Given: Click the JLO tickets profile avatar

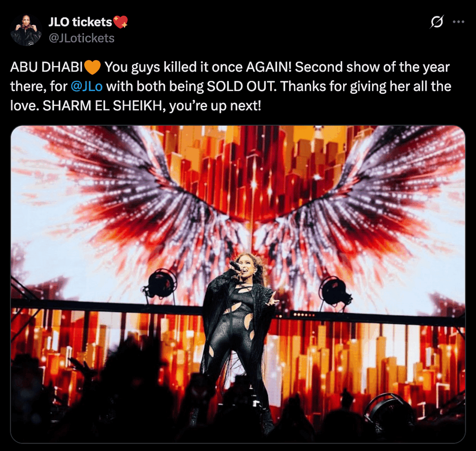Looking at the screenshot, I should tap(26, 29).
